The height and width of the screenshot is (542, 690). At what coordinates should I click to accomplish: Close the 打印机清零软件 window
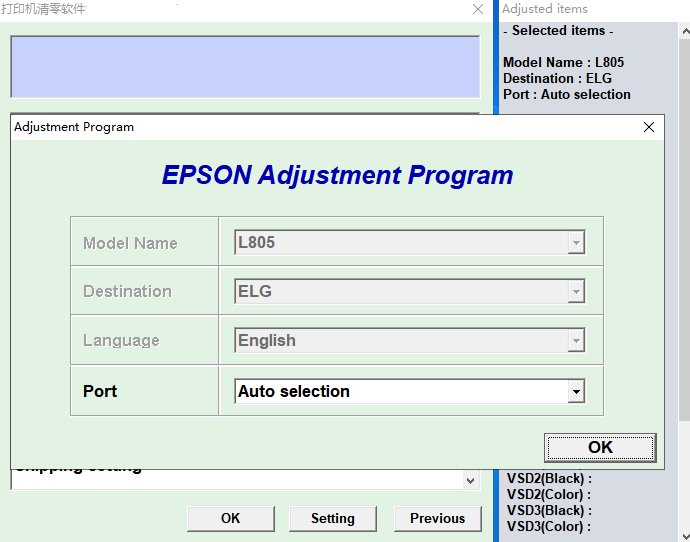pos(478,9)
